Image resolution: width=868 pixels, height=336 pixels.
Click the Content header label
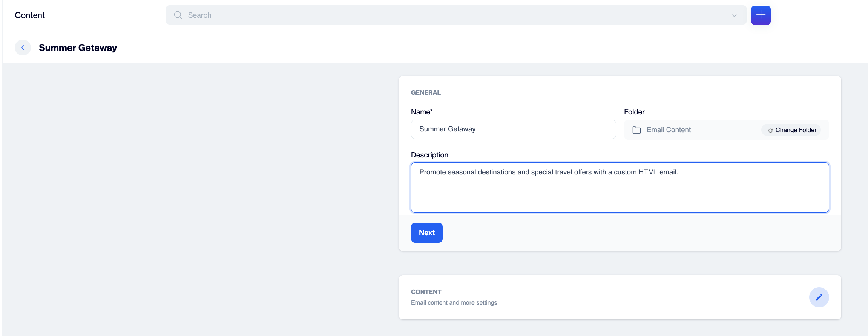30,15
